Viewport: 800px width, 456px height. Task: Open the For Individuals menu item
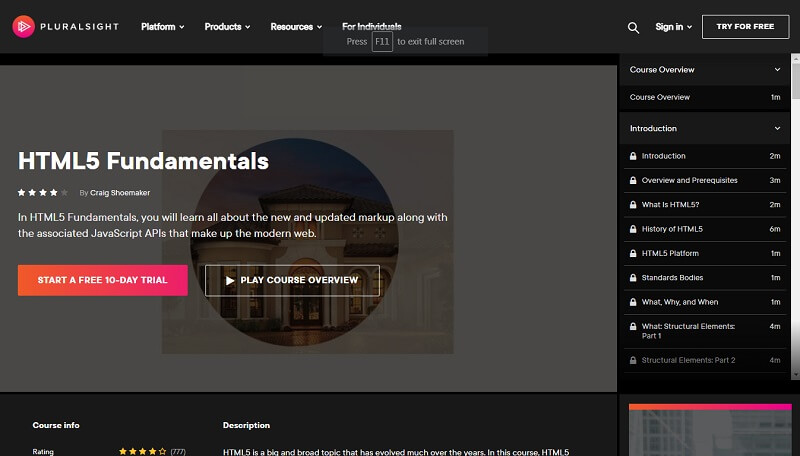point(371,27)
